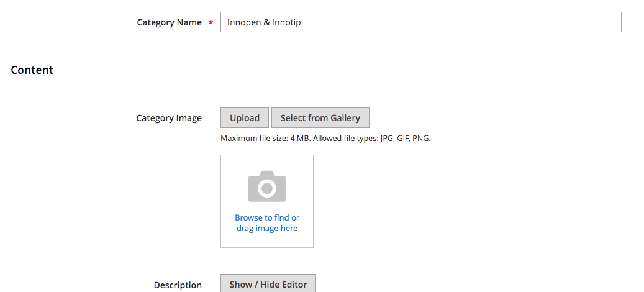
Task: Click empty top area of image drop zone
Action: [267, 163]
